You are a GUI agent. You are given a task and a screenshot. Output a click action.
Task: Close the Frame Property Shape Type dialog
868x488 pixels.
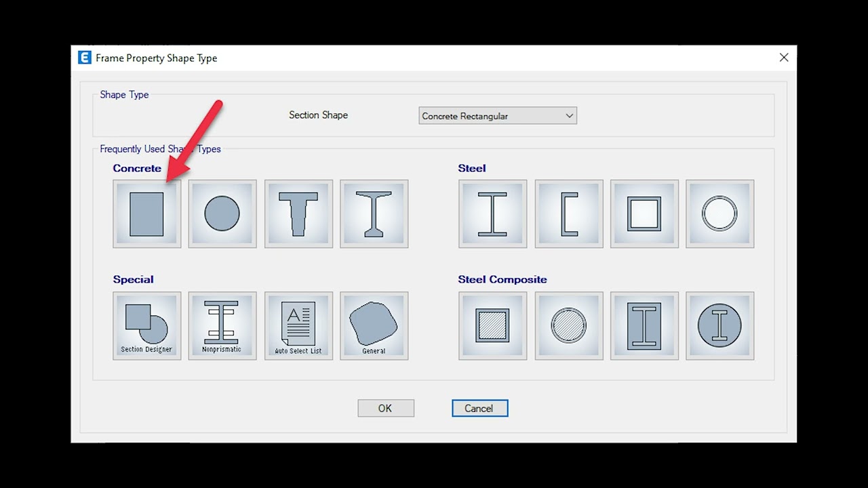[x=783, y=58]
